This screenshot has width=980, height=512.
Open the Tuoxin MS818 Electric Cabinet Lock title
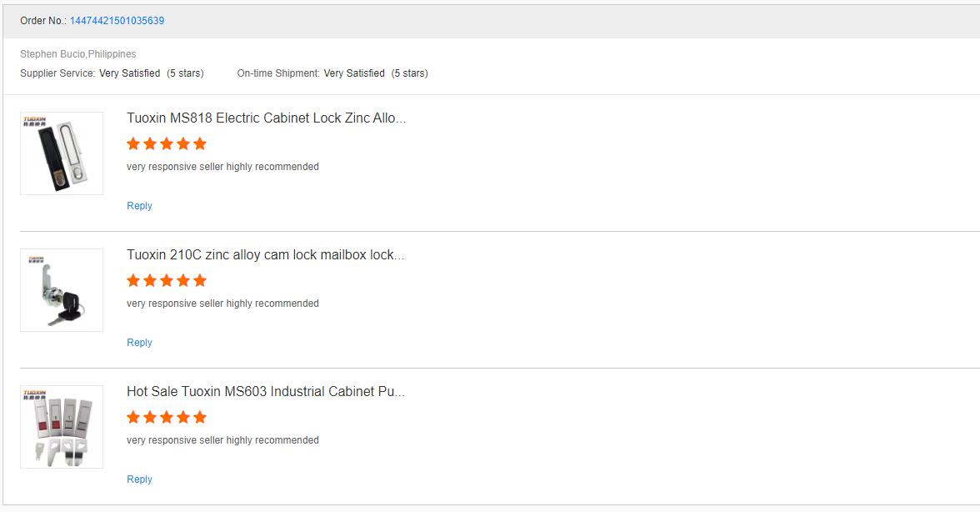tap(266, 118)
